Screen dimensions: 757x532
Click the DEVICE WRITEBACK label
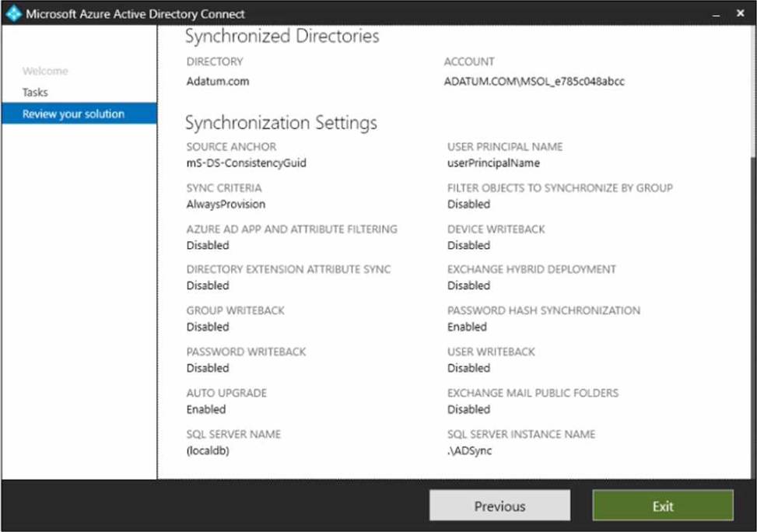tap(496, 229)
